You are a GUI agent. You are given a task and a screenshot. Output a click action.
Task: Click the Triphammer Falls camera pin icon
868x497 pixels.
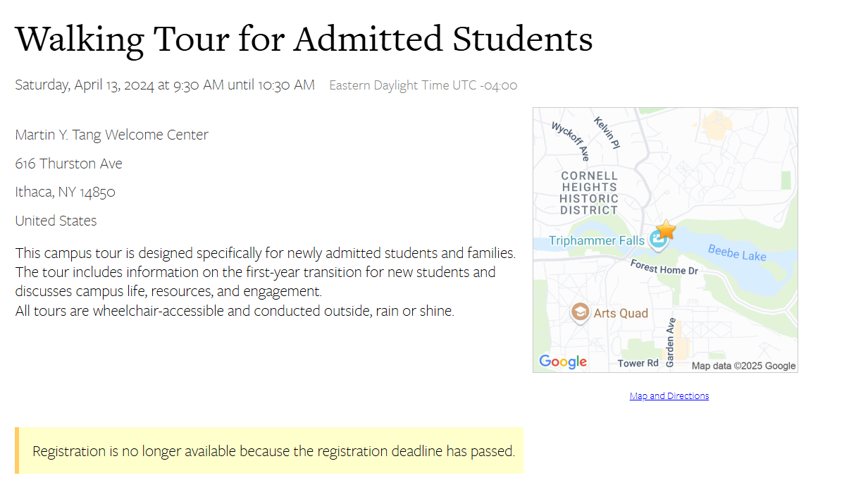click(658, 241)
